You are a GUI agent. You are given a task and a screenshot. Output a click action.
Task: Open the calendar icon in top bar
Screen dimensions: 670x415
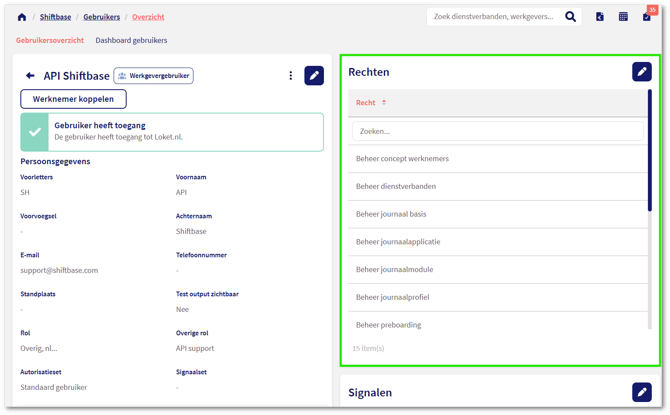(x=623, y=17)
